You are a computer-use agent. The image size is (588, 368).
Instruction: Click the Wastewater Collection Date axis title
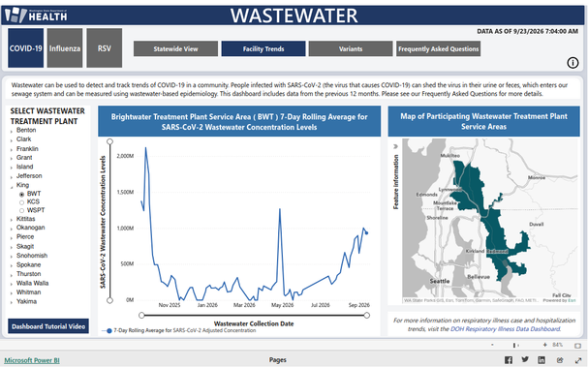point(254,323)
